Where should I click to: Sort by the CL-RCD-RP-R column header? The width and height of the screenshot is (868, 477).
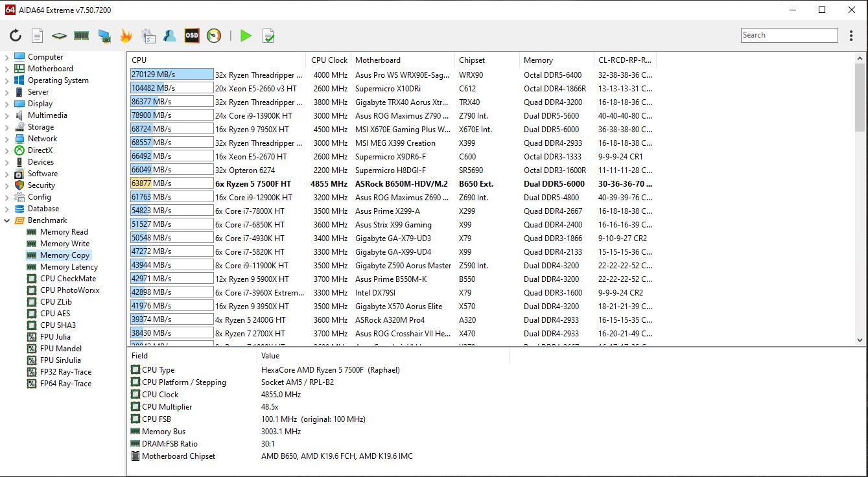click(625, 60)
